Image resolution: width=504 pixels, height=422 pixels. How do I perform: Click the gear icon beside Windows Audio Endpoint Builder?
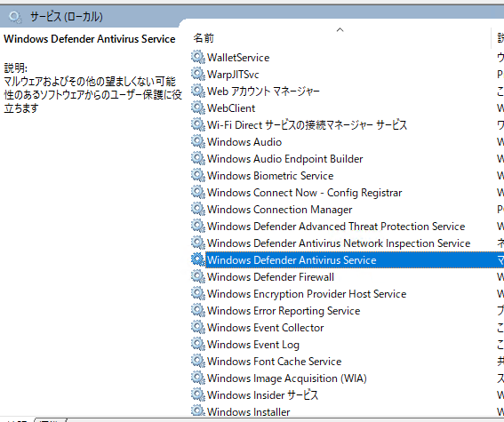click(198, 158)
